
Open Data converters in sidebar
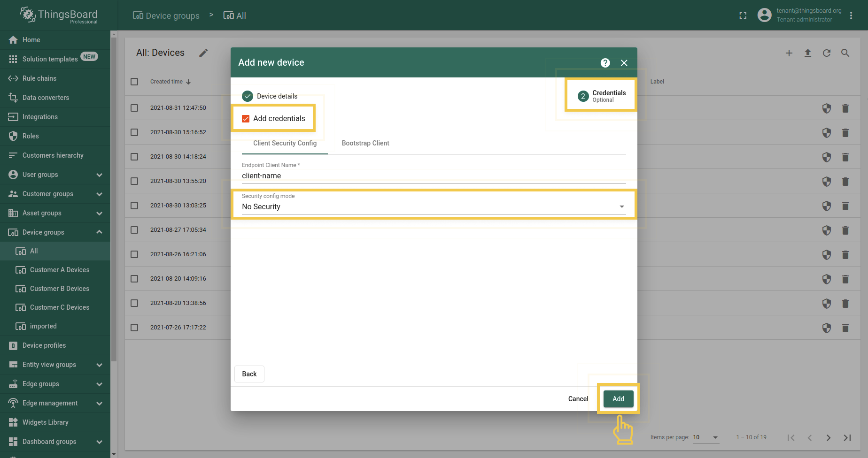coord(55,98)
